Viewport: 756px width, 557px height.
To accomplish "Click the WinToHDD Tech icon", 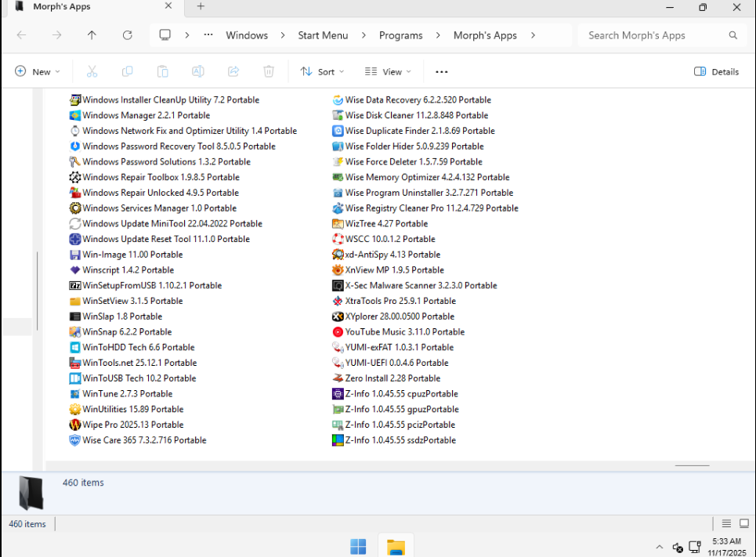I will 74,347.
